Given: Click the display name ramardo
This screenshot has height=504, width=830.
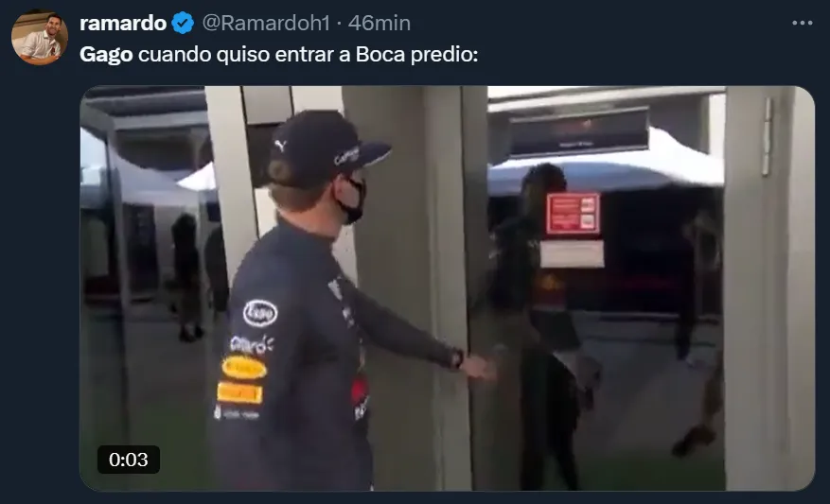Looking at the screenshot, I should [123, 23].
